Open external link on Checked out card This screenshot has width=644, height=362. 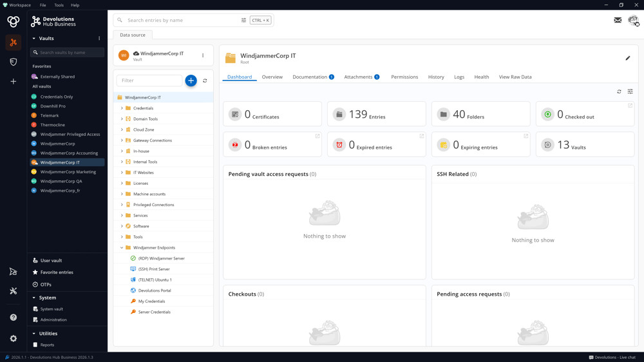[x=630, y=106]
